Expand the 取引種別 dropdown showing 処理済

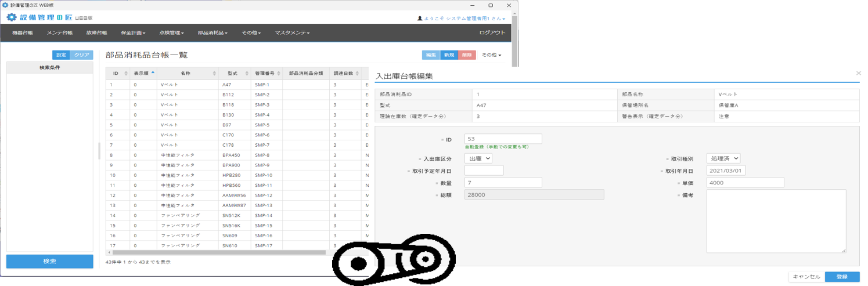(x=723, y=158)
